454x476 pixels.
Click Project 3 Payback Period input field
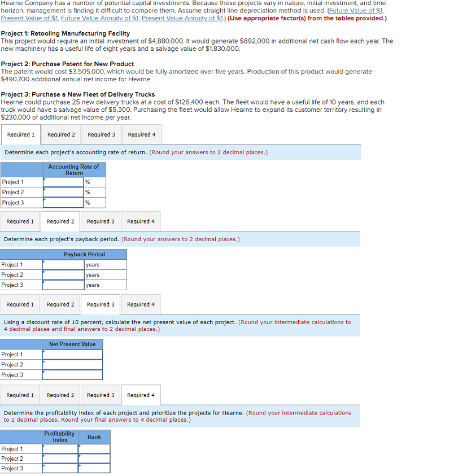(63, 285)
